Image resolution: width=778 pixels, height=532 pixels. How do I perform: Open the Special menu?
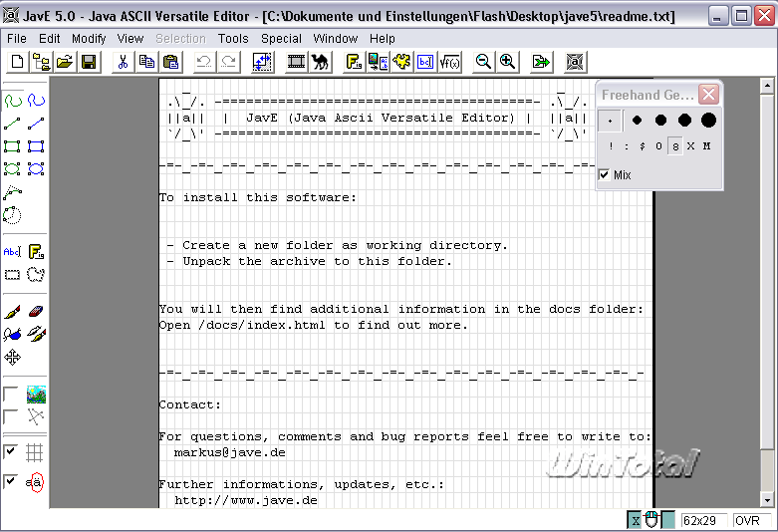[281, 39]
